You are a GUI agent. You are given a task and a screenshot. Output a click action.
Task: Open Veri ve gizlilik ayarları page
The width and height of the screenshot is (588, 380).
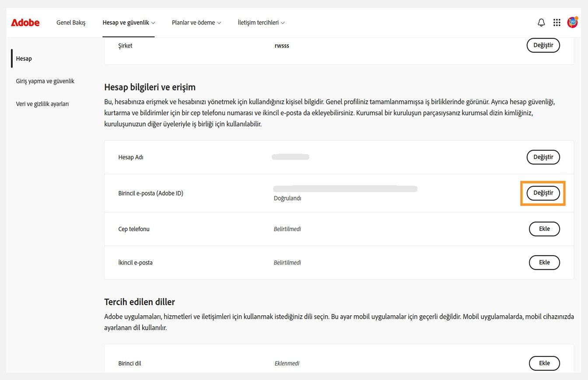coord(42,104)
